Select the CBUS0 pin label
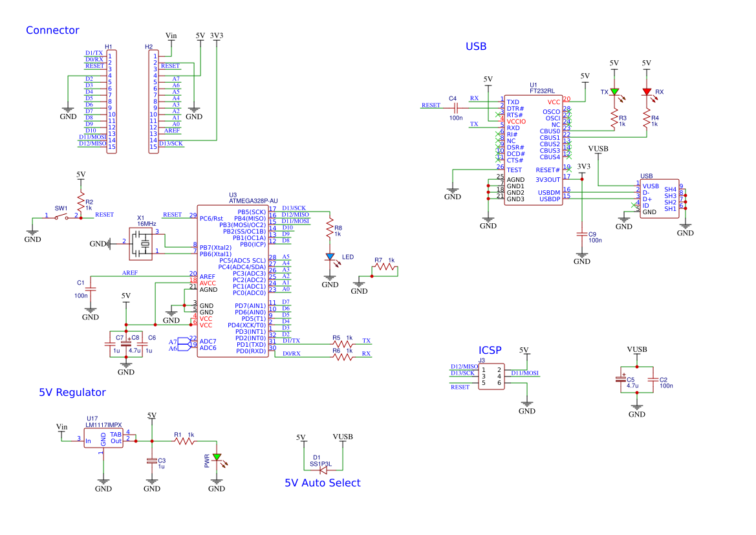This screenshot has height=535, width=756. (550, 131)
